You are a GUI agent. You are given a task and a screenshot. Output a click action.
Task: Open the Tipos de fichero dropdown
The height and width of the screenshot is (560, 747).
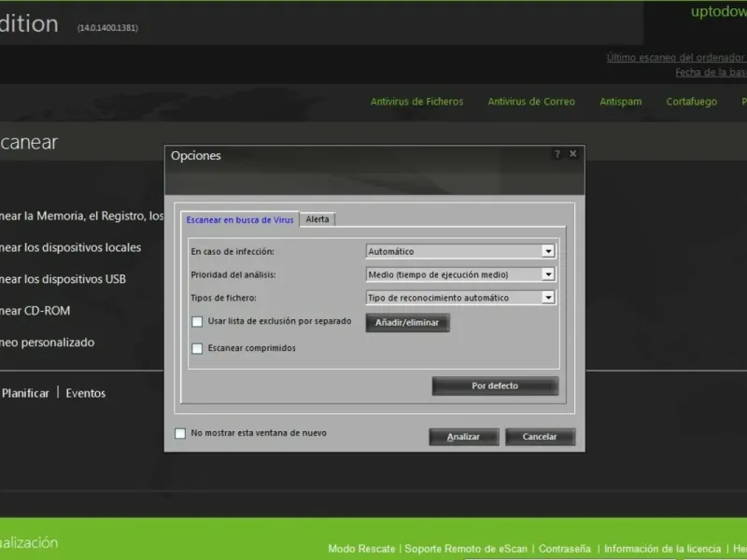click(548, 298)
